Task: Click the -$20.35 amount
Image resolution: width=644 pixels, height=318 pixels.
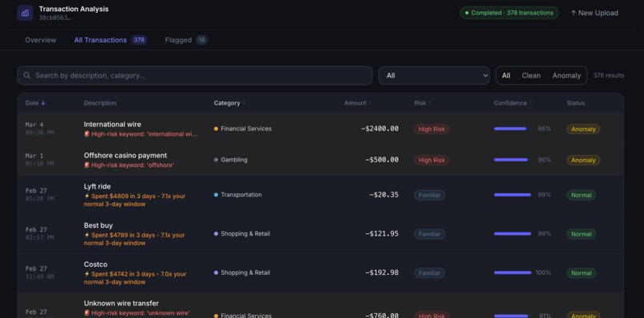Action: click(x=384, y=195)
